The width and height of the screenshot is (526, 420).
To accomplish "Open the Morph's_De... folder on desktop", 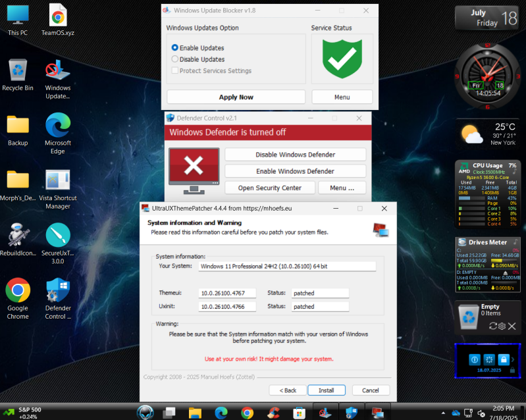I will [x=18, y=185].
